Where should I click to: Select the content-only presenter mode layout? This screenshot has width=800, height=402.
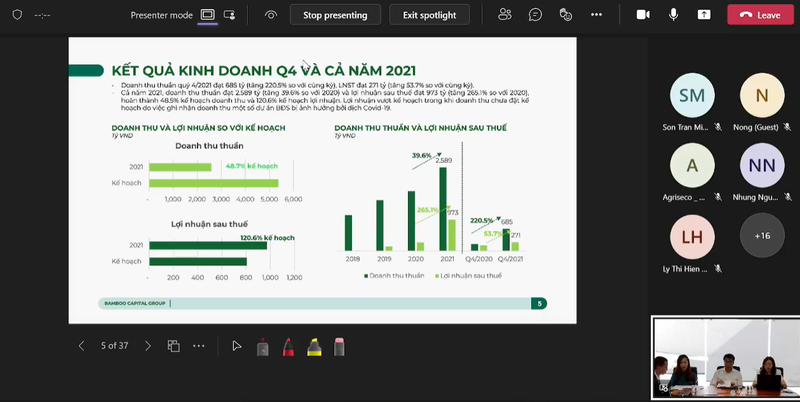(208, 15)
